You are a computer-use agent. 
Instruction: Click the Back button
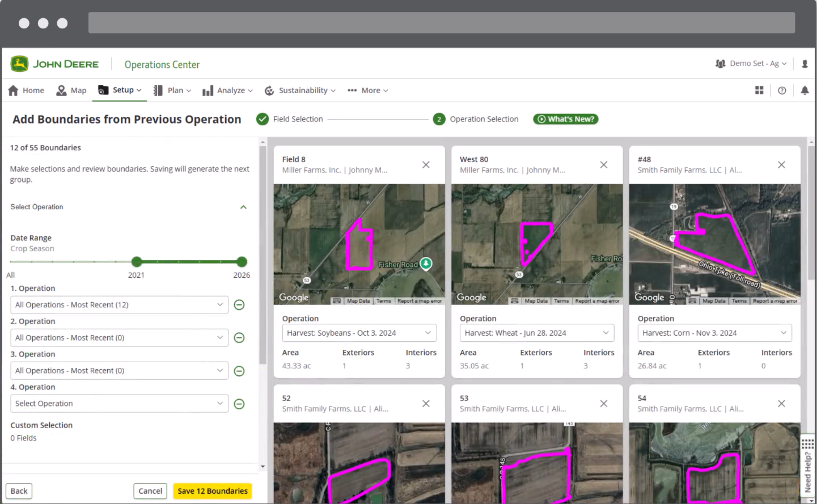tap(19, 491)
